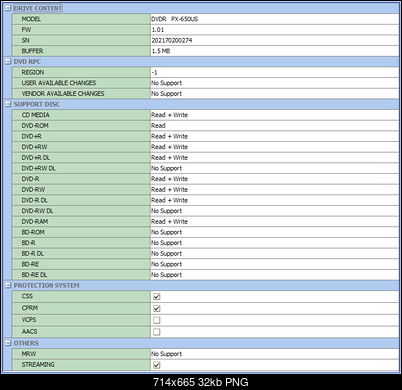Click the model value DVDR PX-650US
Image resolution: width=402 pixels, height=390 pixels.
(174, 19)
